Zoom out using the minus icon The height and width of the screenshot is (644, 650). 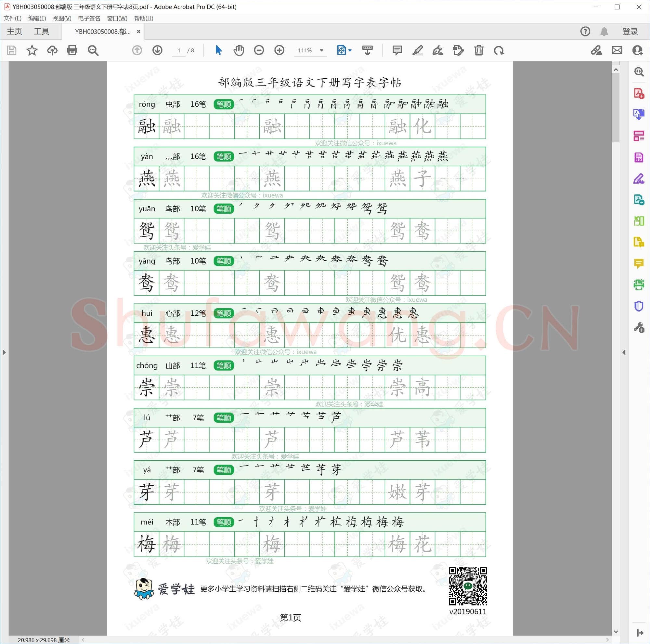point(259,50)
